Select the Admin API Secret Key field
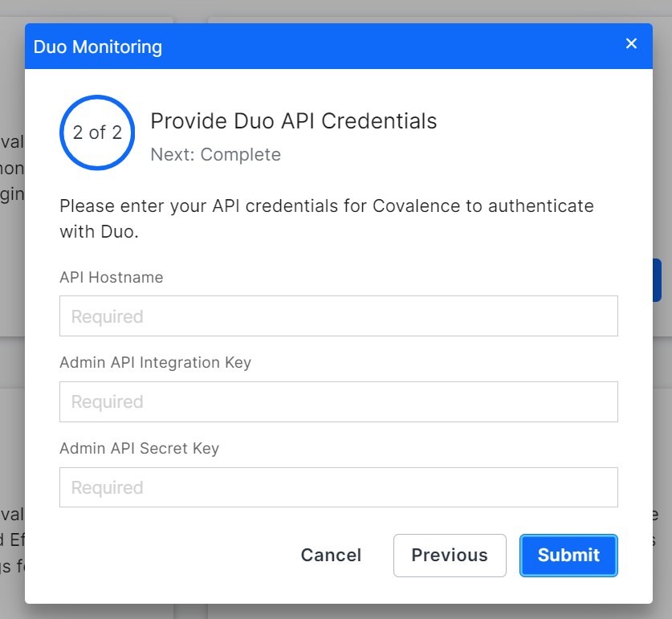 339,487
